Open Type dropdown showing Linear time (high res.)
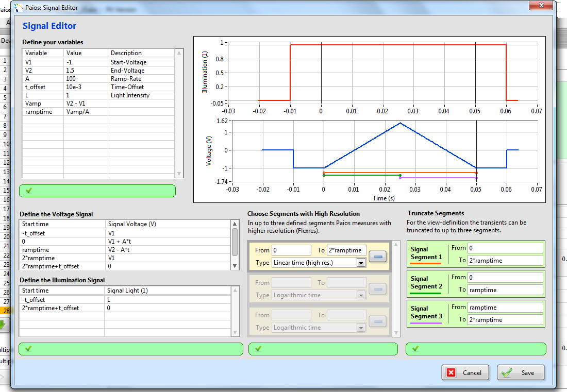 click(x=361, y=263)
